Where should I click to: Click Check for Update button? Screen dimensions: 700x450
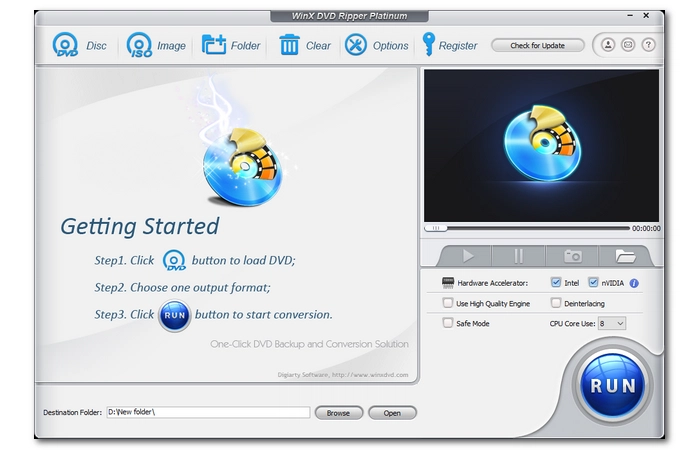tap(538, 46)
